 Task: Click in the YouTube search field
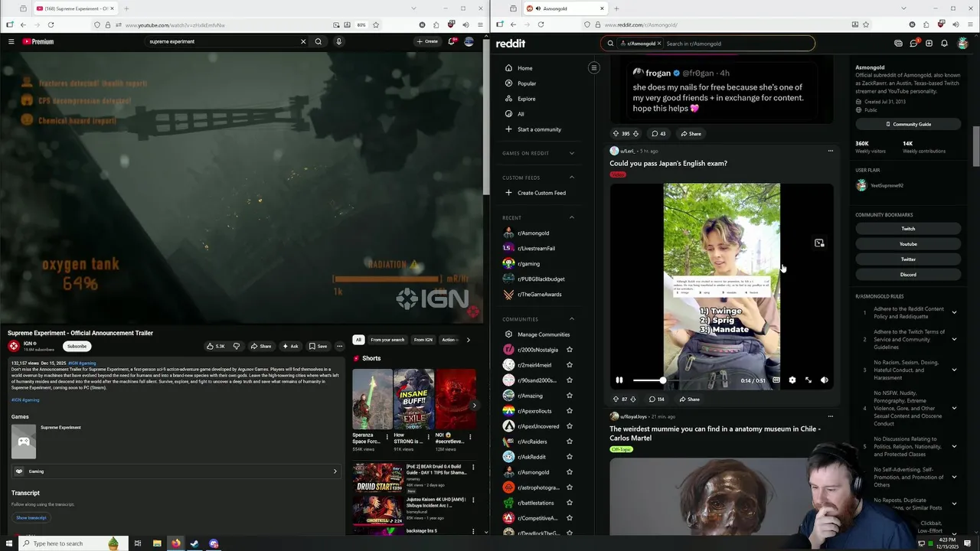coord(222,41)
